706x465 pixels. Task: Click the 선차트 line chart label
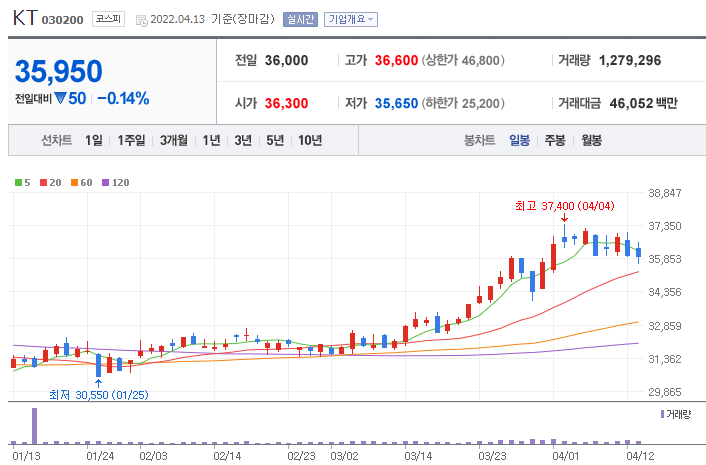57,140
